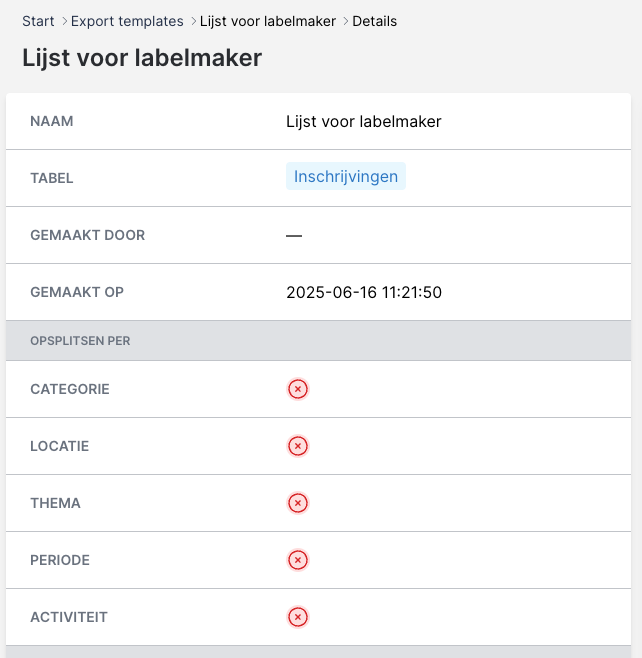This screenshot has width=642, height=658.
Task: Click the red X icon for Periode
Action: click(x=297, y=560)
